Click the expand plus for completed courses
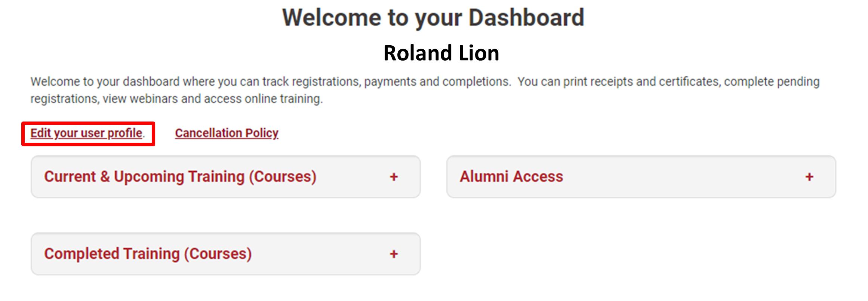This screenshot has width=868, height=301. click(394, 254)
